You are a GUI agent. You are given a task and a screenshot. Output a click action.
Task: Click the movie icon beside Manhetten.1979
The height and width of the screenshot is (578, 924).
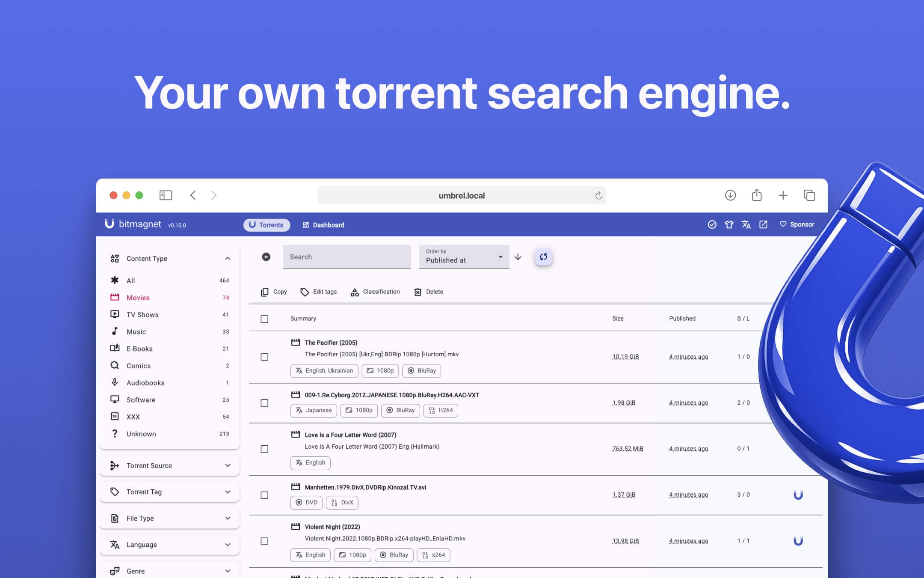click(295, 487)
